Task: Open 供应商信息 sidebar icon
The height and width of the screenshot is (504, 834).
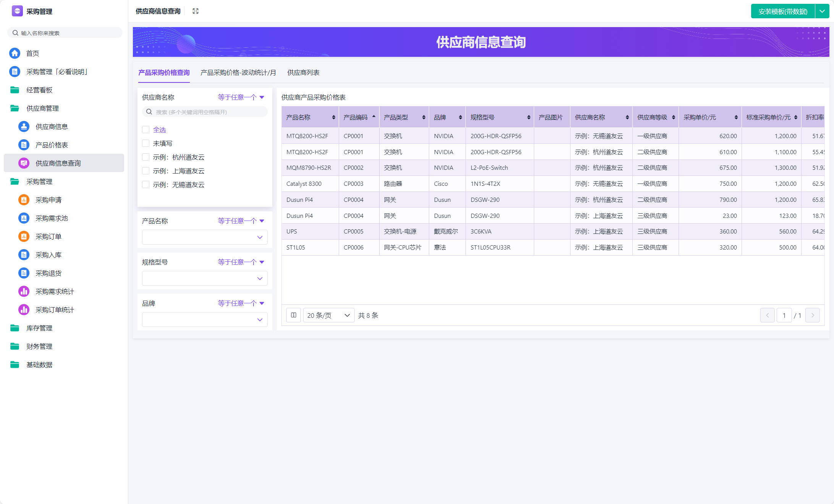Action: (24, 127)
